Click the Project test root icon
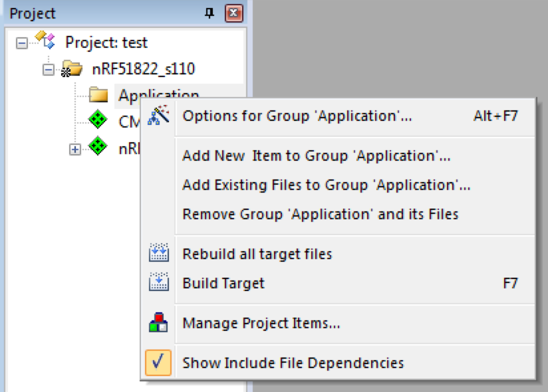Viewport: 548px width, 392px height. pos(45,41)
